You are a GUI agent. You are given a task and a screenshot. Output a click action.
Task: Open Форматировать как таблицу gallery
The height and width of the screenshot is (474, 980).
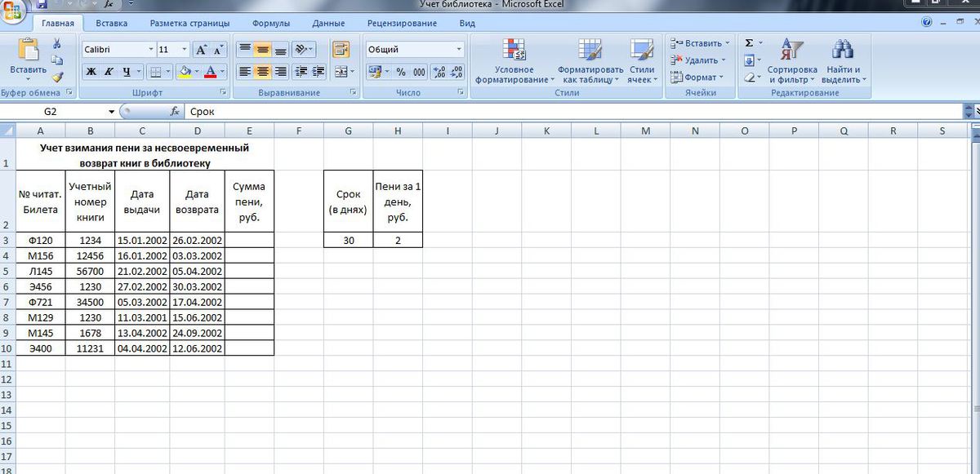590,61
